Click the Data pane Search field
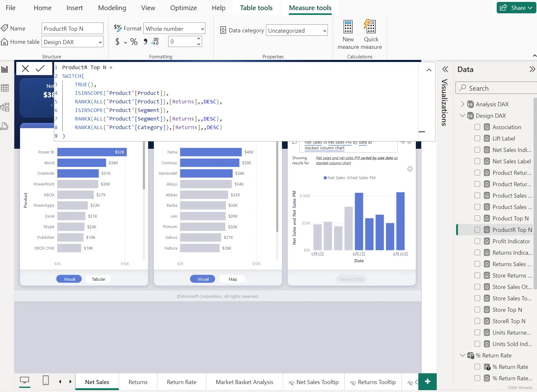Image resolution: width=537 pixels, height=392 pixels. pyautogui.click(x=496, y=88)
